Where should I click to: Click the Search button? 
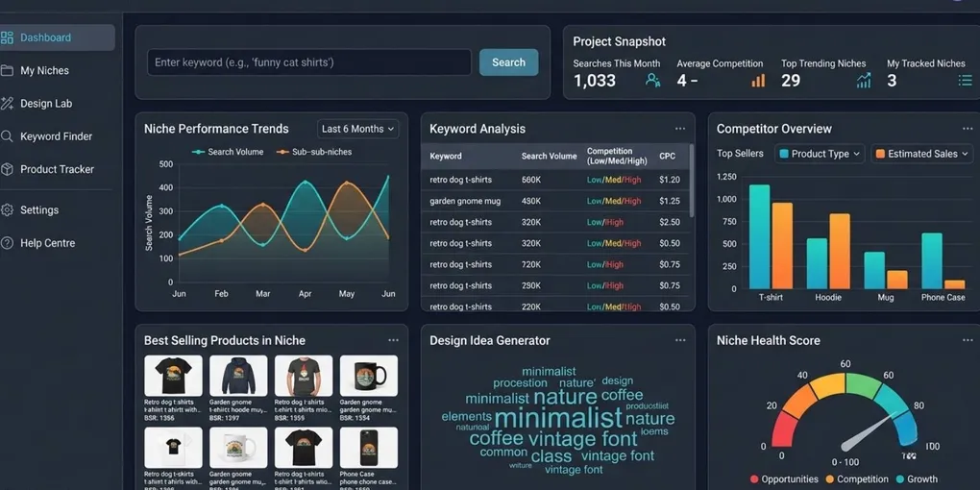(x=509, y=62)
